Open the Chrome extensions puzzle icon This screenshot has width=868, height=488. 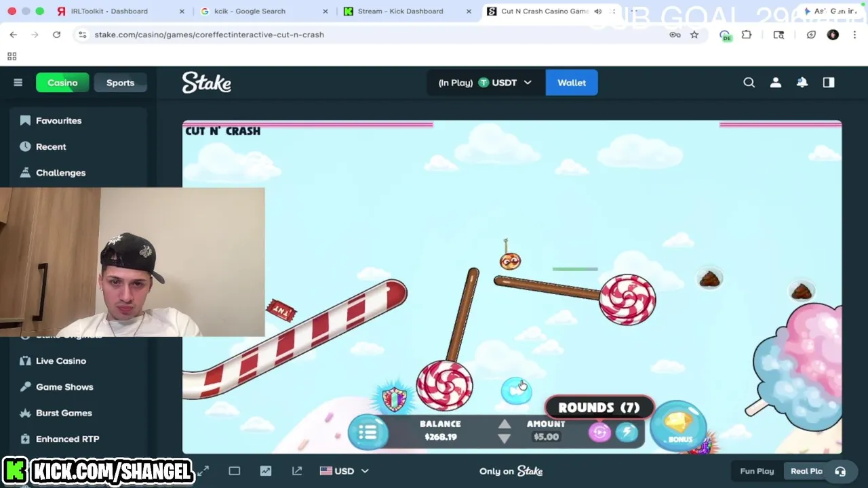tap(747, 35)
